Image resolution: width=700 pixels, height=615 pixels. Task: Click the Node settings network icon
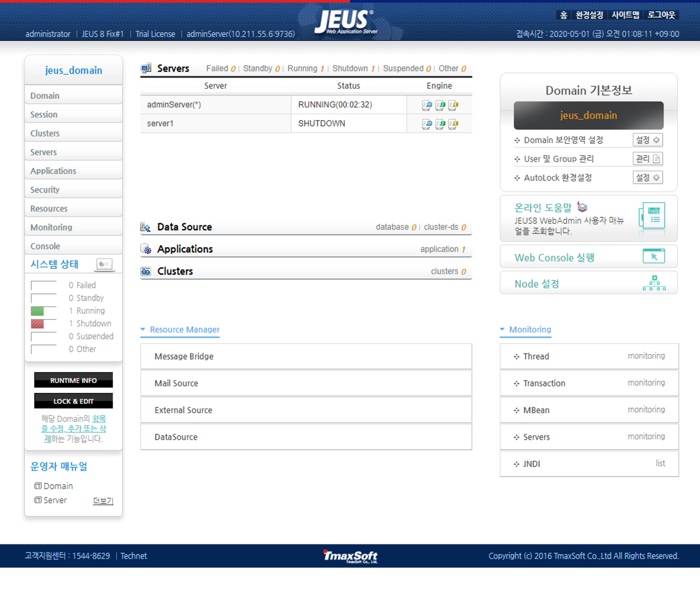[x=654, y=283]
